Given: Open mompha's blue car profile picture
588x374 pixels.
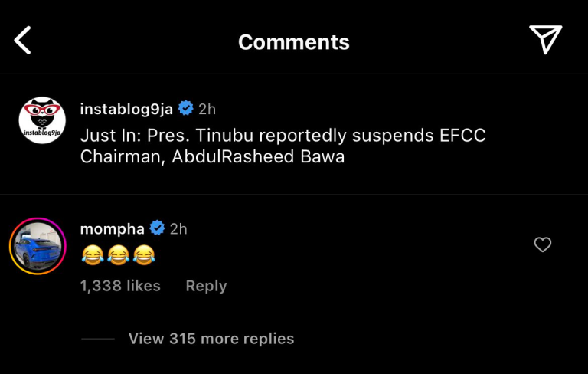Looking at the screenshot, I should pos(38,246).
